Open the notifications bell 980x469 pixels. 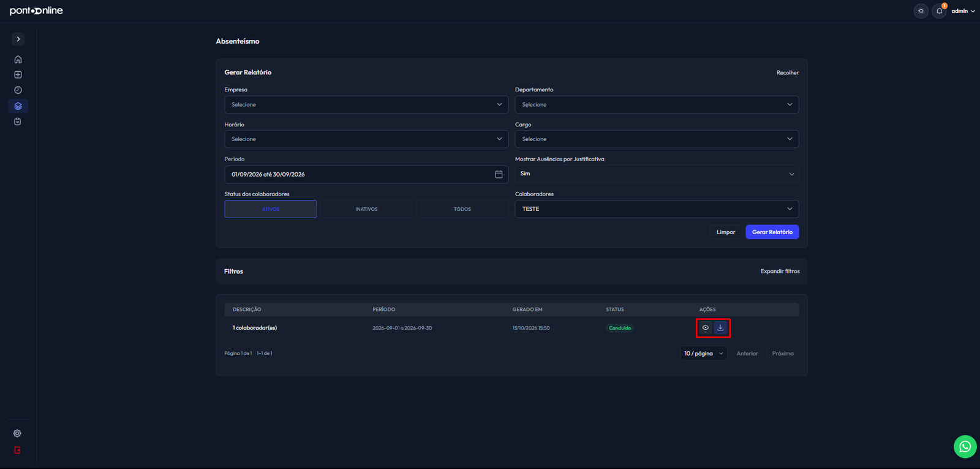point(939,11)
